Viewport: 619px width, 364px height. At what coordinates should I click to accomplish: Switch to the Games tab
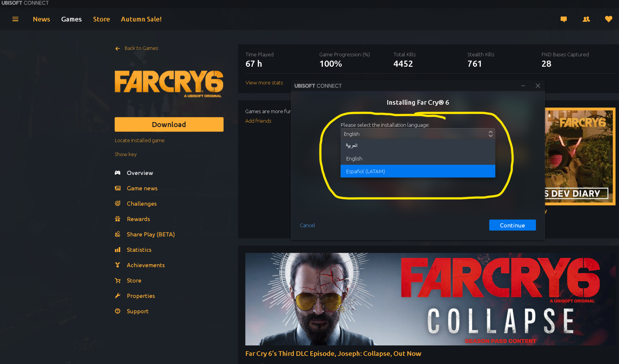coord(72,19)
